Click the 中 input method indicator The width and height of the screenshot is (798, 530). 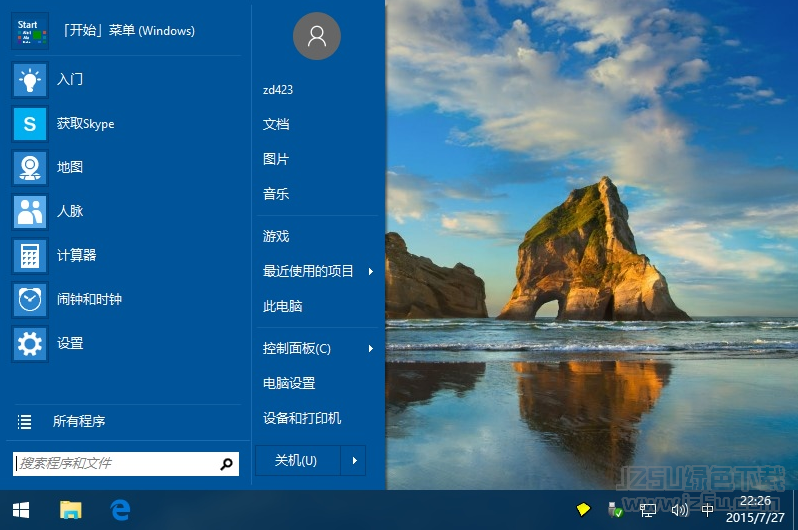coord(707,510)
